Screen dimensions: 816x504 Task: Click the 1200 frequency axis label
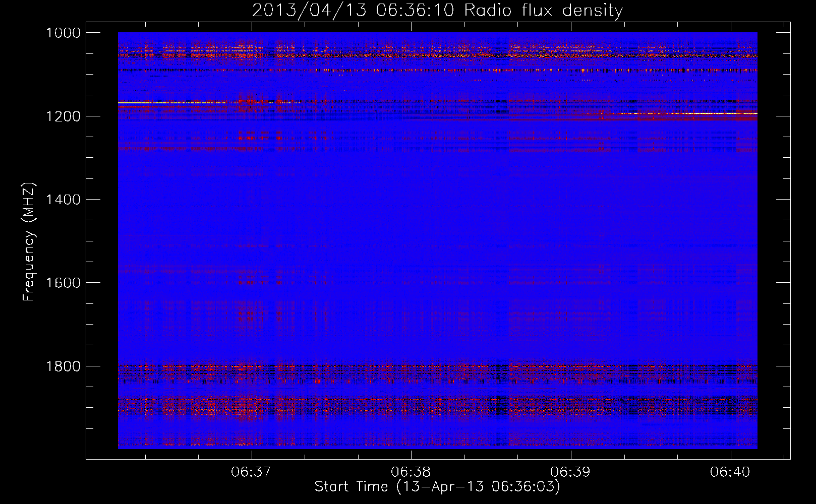(x=63, y=116)
